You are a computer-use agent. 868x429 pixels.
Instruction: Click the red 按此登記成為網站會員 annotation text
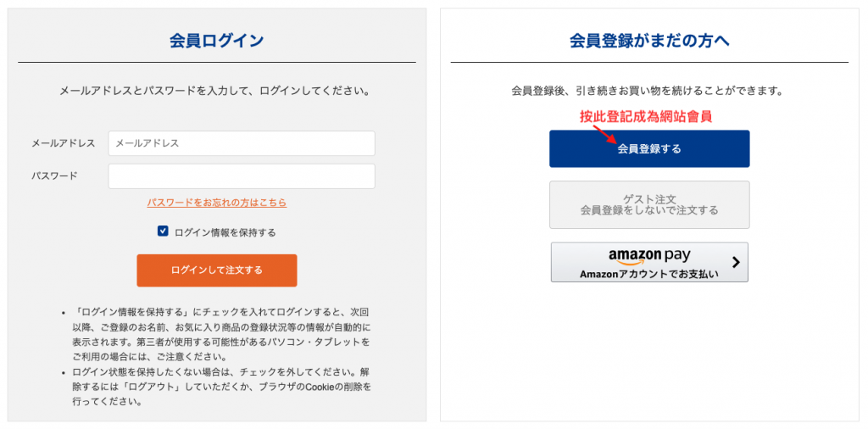[x=645, y=117]
